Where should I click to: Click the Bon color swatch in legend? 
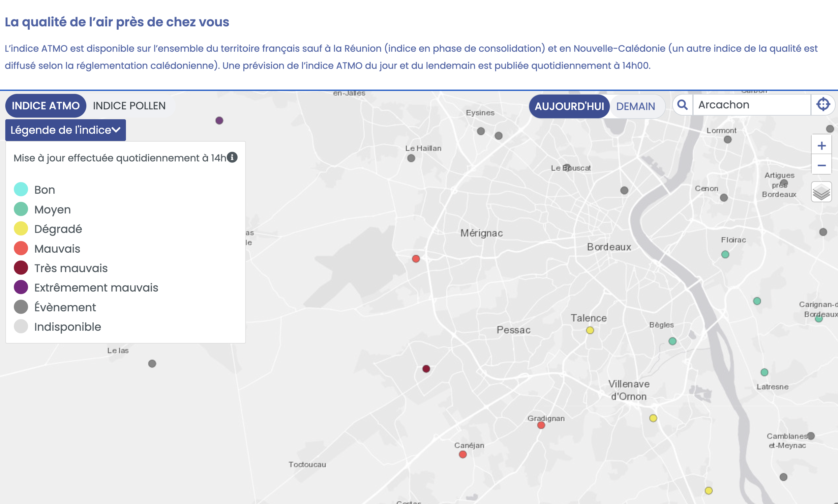pyautogui.click(x=21, y=189)
